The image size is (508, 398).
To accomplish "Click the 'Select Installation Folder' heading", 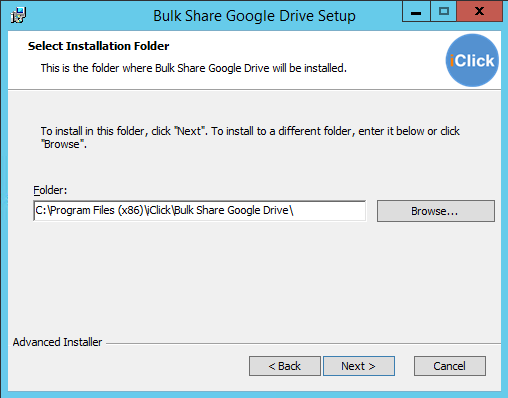I will point(99,46).
